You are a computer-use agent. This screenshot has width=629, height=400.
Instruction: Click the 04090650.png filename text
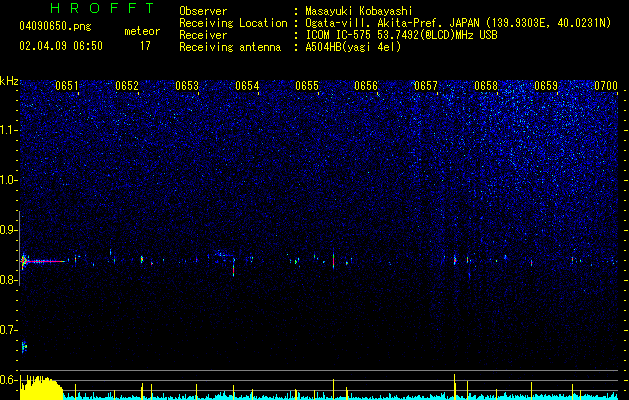(55, 27)
